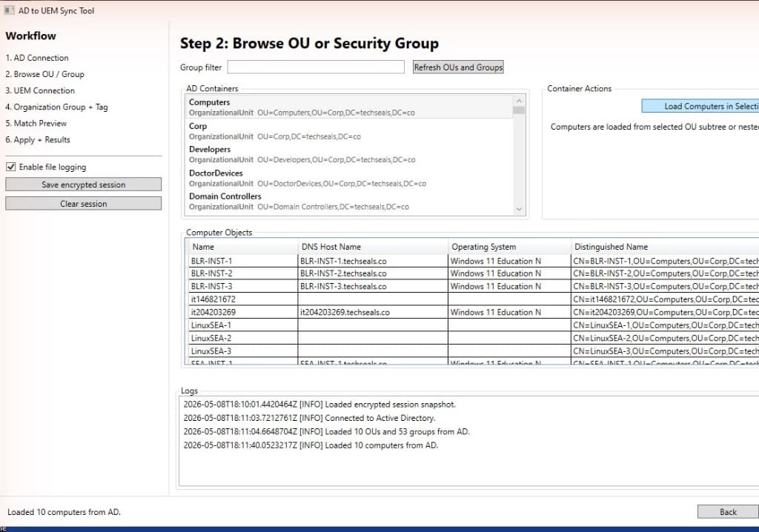Click log line Loaded encrypted session snapshot
Image resolution: width=759 pixels, height=532 pixels.
319,405
